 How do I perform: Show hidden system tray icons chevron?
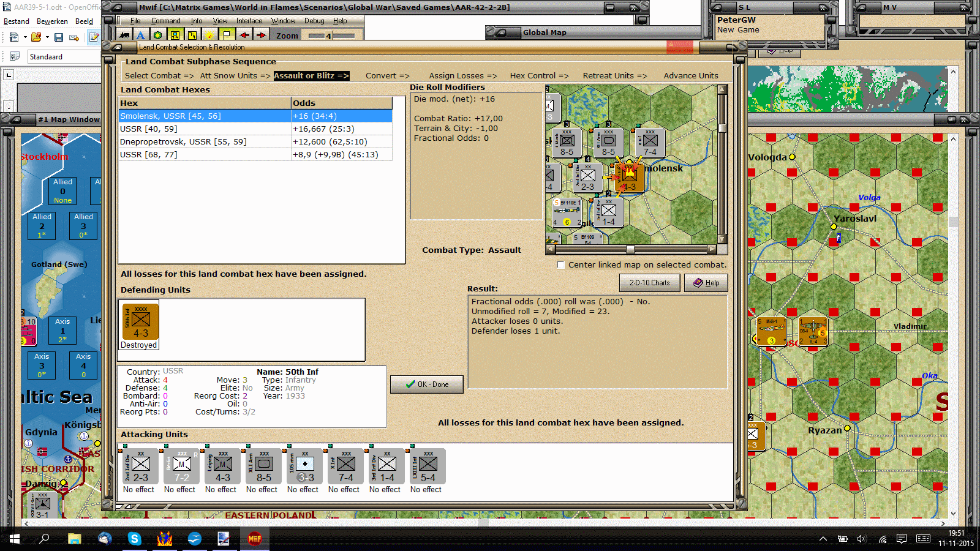coord(823,539)
